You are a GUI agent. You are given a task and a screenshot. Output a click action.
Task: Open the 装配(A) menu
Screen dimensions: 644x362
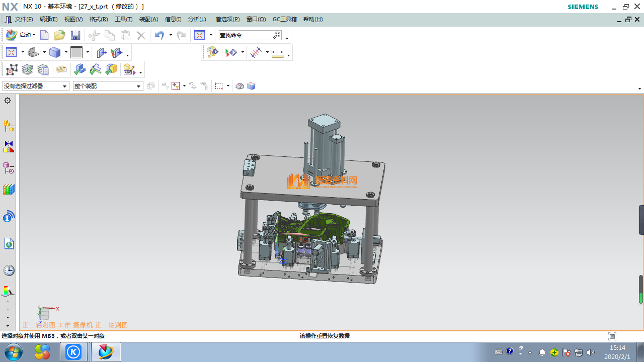coord(148,20)
